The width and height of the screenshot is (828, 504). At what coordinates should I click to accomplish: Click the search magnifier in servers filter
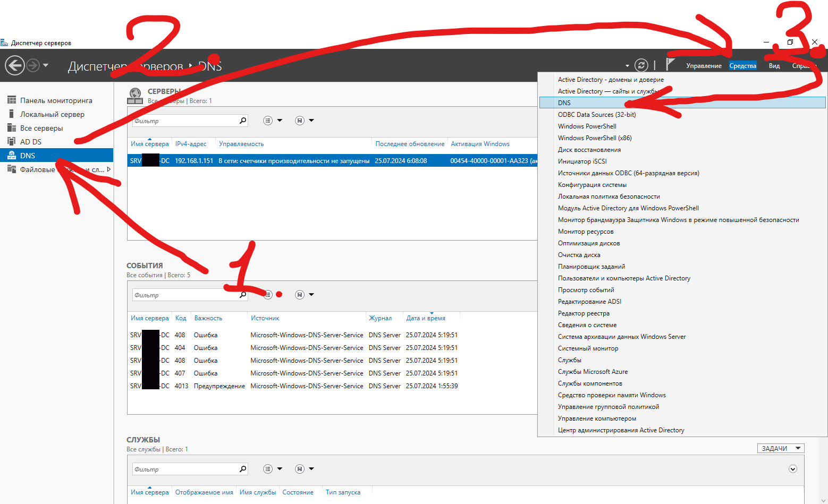[x=243, y=121]
